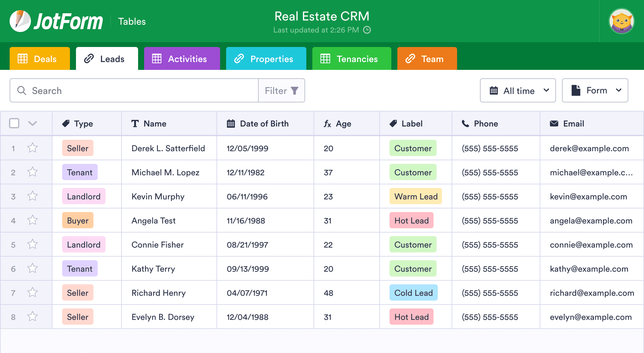Click the fx formula icon in Age header
Screen dimensions: 644x353
pyautogui.click(x=327, y=123)
